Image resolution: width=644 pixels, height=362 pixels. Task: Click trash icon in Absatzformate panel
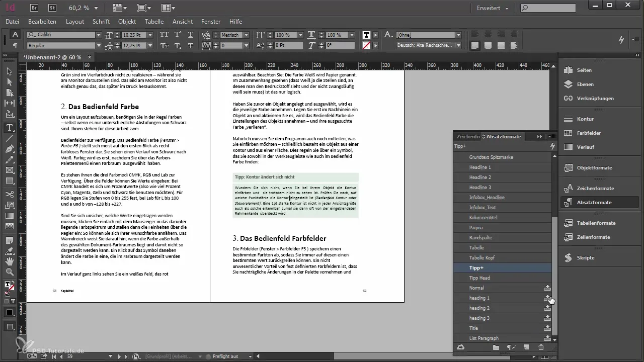(x=541, y=347)
